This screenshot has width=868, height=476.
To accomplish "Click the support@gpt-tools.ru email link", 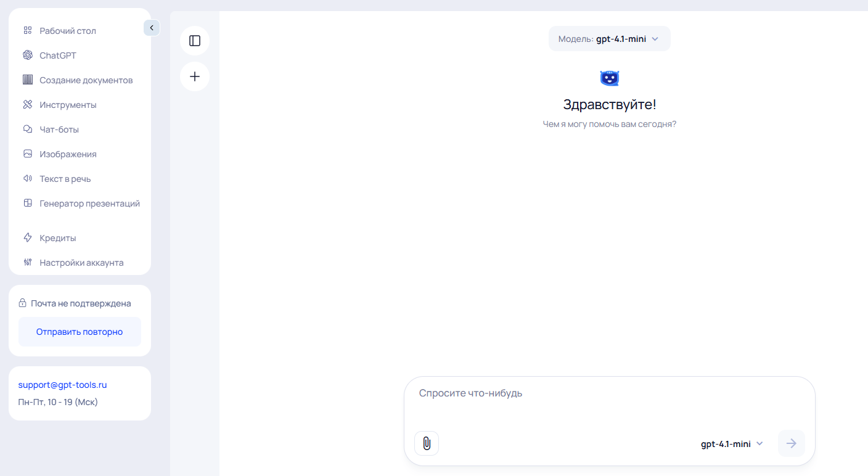I will tap(62, 385).
